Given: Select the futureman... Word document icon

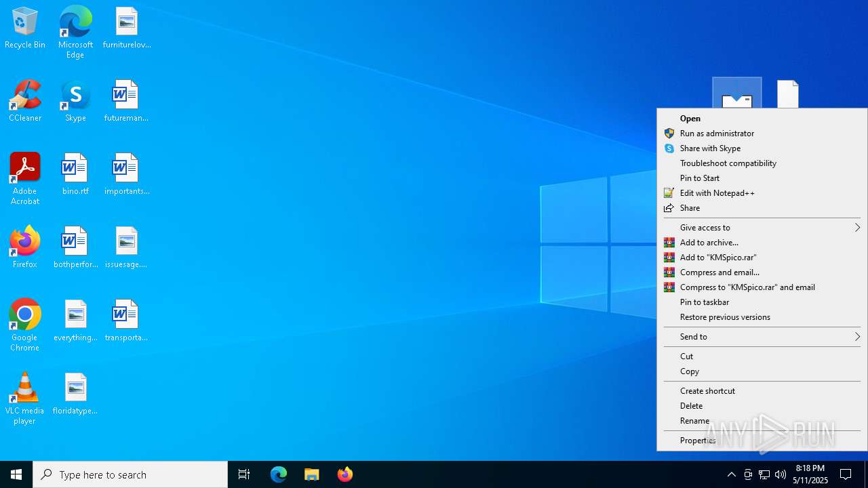Looking at the screenshot, I should 126,102.
